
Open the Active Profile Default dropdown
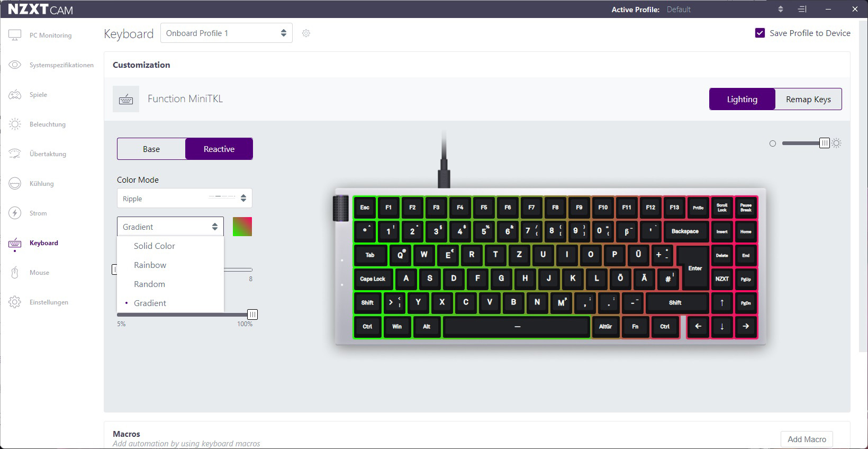[x=725, y=10]
